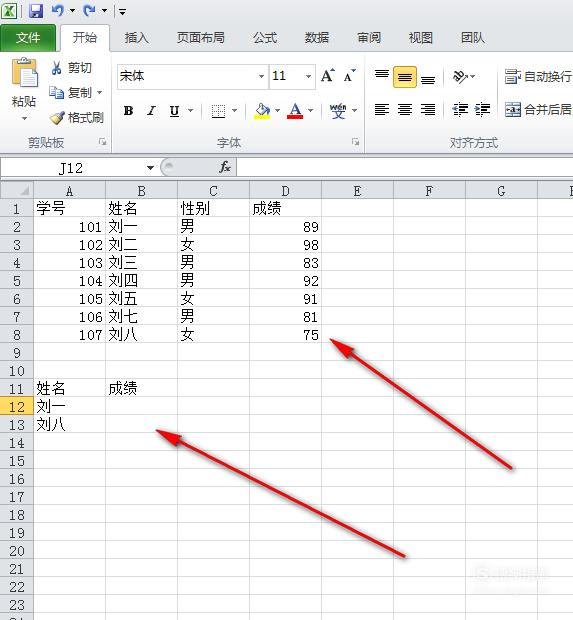Click the Undo arrow icon
573x620 pixels.
[58, 11]
